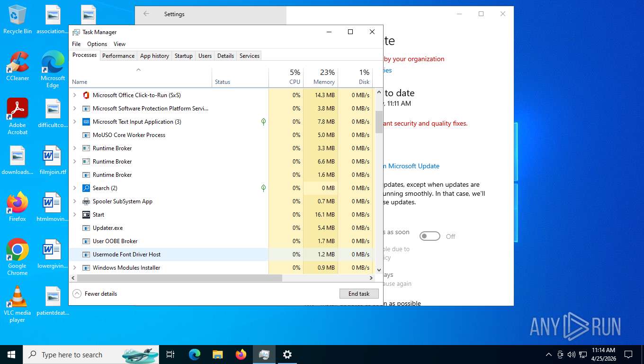644x364 pixels.
Task: Open Task View from the taskbar
Action: tap(170, 355)
